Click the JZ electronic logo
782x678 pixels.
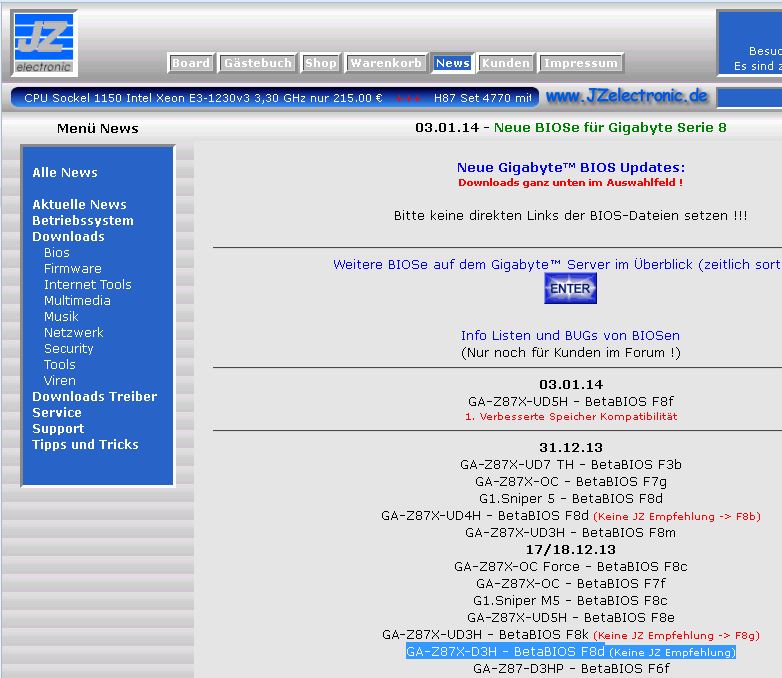[x=44, y=43]
